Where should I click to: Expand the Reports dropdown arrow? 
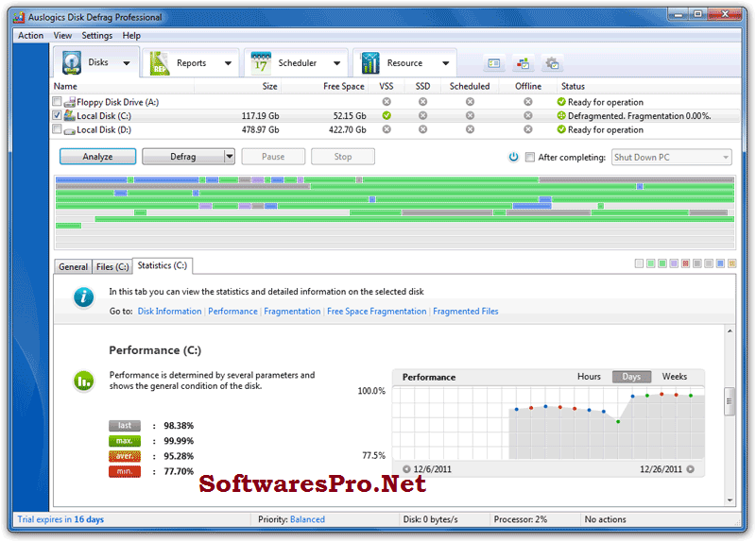click(228, 63)
